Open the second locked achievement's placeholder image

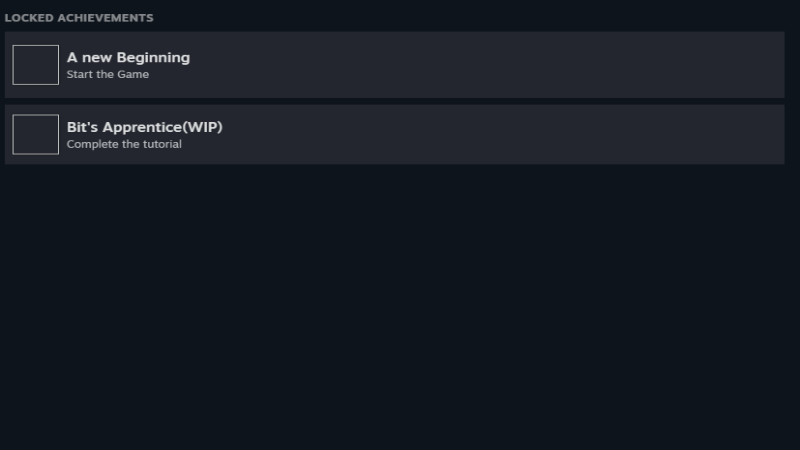[36, 134]
